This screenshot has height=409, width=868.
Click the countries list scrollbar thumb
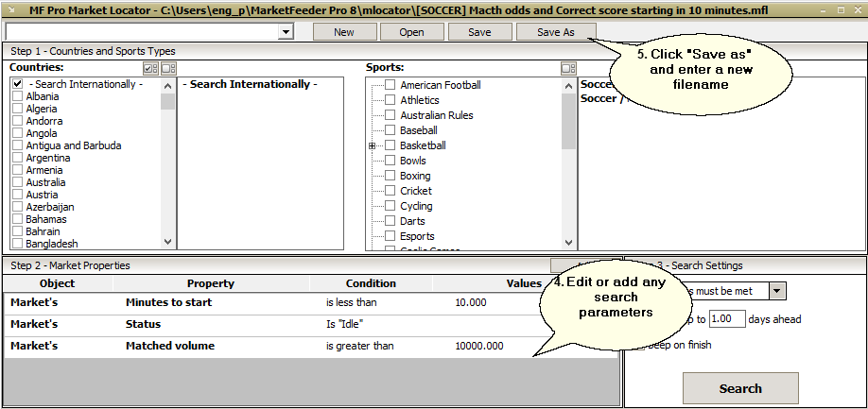[167, 101]
